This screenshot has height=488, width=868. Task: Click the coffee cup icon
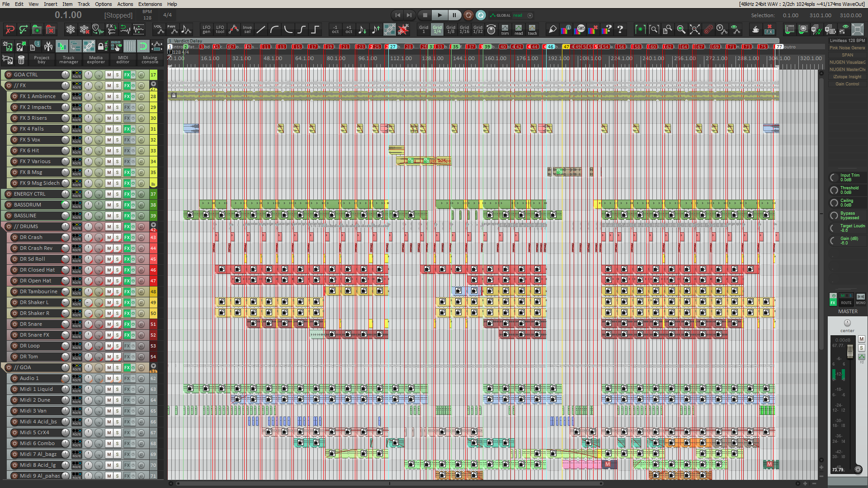755,30
